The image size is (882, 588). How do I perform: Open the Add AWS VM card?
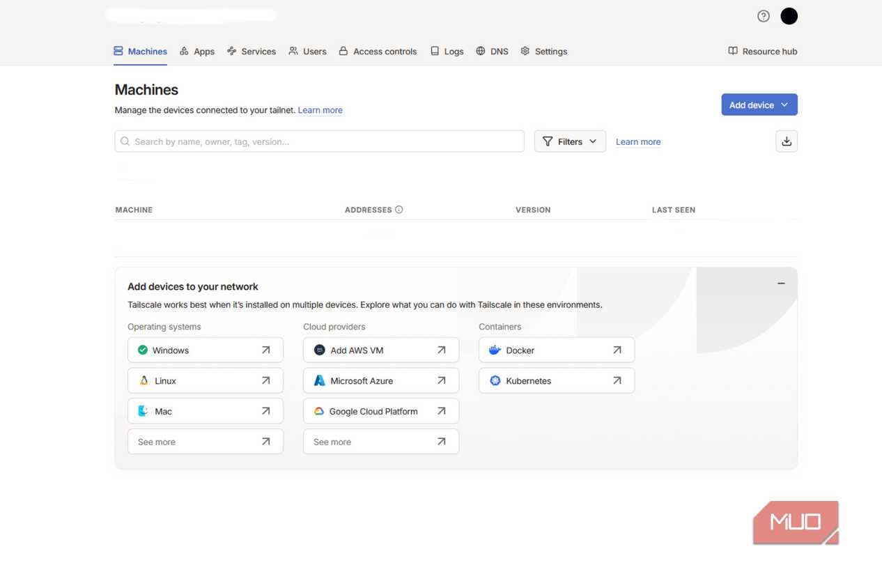tap(381, 350)
